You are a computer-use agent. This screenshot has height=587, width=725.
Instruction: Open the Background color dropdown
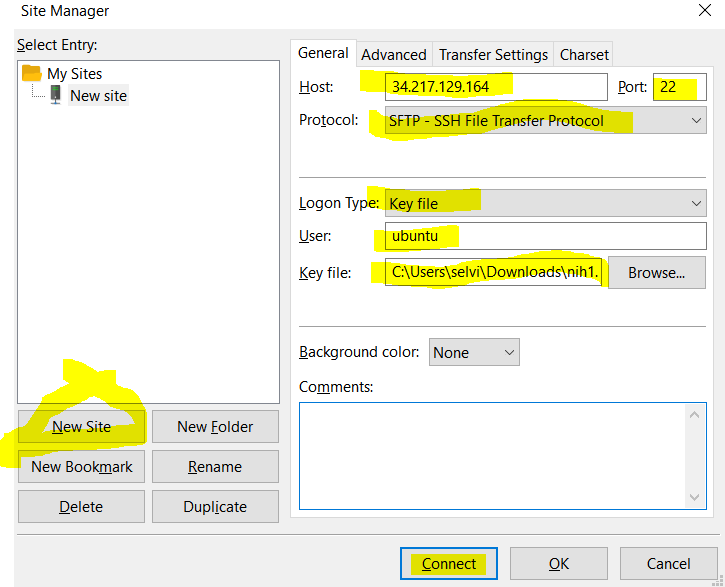474,352
